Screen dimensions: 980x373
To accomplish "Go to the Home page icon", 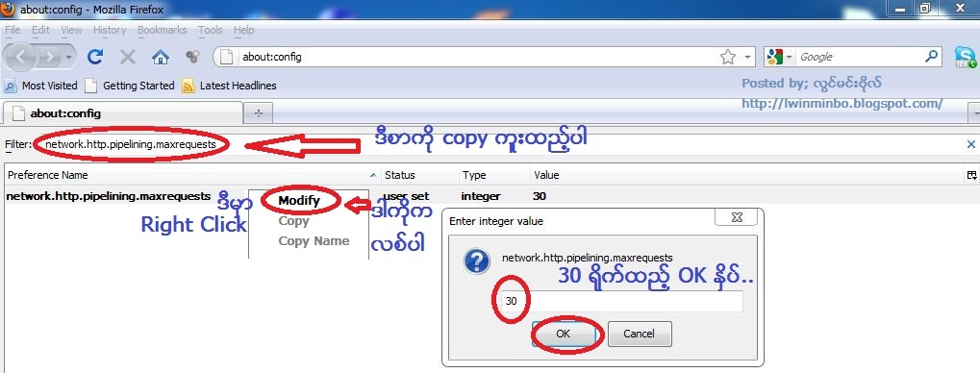I will point(161,58).
